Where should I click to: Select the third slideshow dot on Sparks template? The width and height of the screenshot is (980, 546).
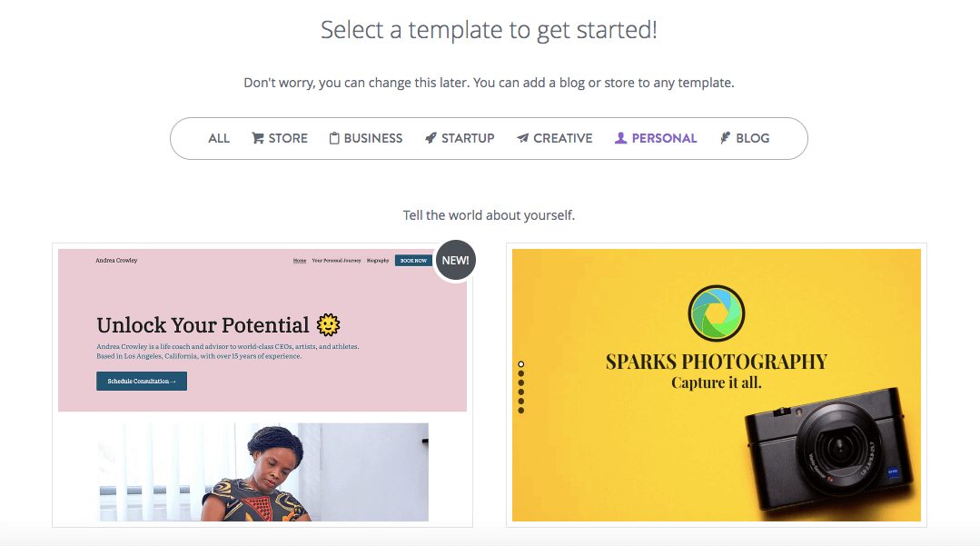[x=521, y=382]
